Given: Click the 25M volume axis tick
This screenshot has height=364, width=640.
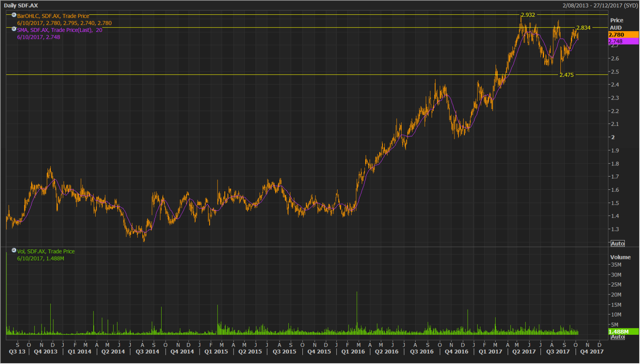Looking at the screenshot, I should (x=616, y=285).
